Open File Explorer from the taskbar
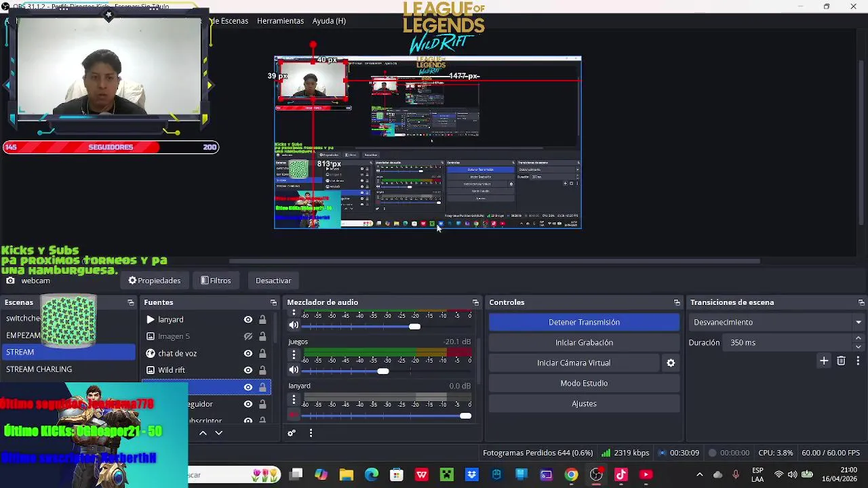Screen dimensions: 868x488 click(x=347, y=474)
